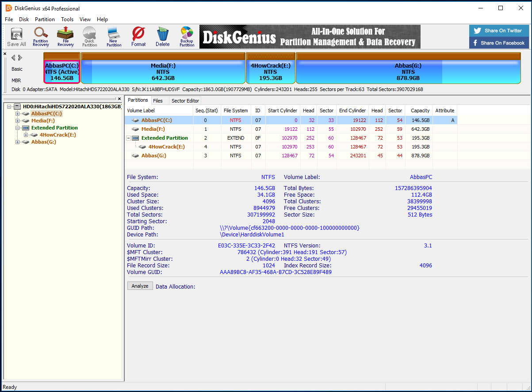Click the drive icon next to Abbas(G:) in the tree
Viewport: 532px width, 392px height.
26,142
